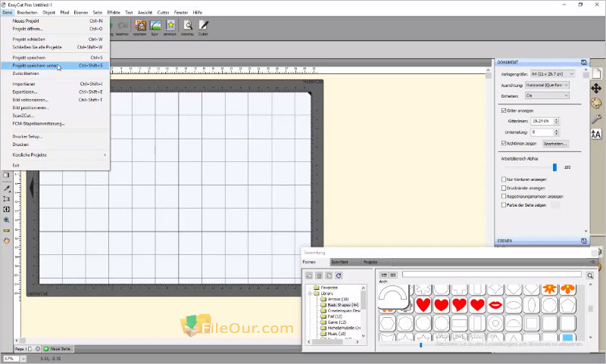Open the position move-arrows sidebar icon
This screenshot has height=364, width=606.
pyautogui.click(x=596, y=89)
